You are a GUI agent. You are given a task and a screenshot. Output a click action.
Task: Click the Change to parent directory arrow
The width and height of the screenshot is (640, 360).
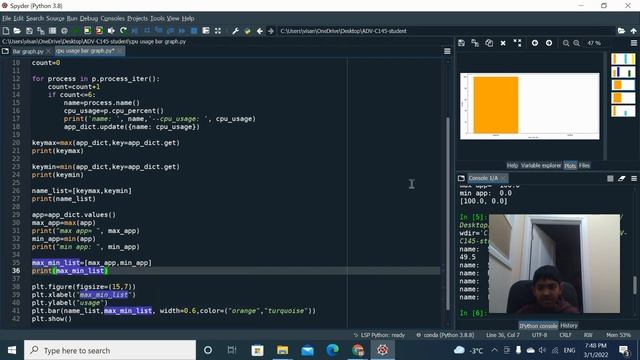click(x=633, y=31)
